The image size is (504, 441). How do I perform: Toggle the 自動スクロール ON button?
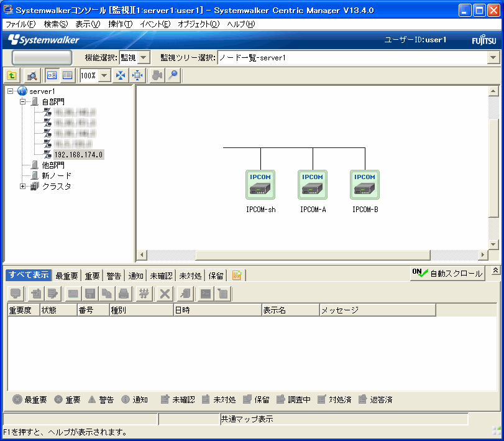click(x=447, y=274)
